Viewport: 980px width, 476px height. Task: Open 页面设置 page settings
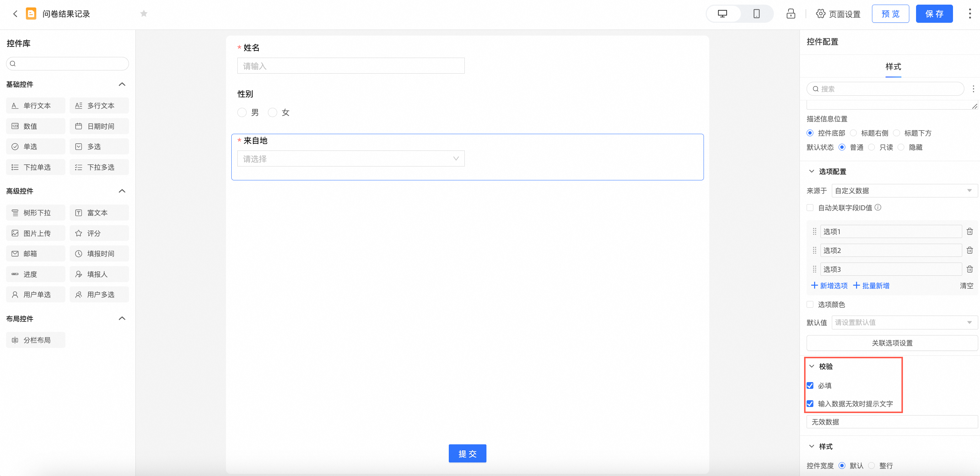tap(838, 14)
